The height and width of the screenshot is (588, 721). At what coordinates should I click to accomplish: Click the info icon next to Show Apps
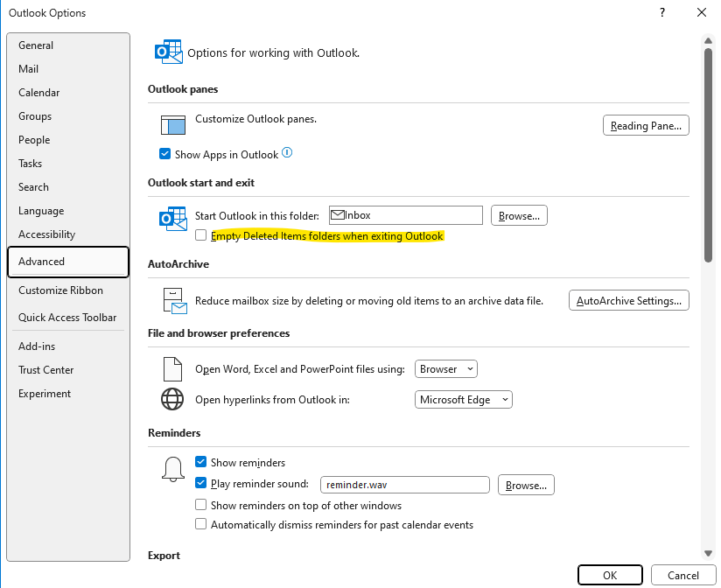click(287, 152)
